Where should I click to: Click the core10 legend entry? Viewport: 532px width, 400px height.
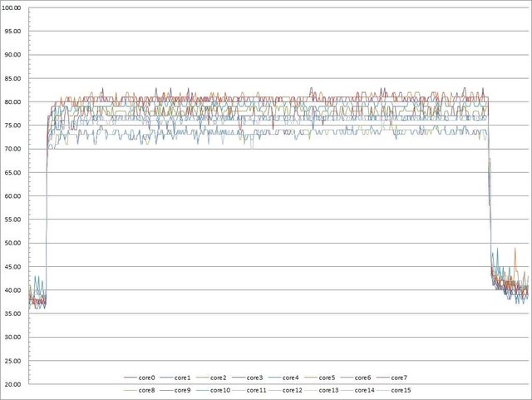(221, 389)
